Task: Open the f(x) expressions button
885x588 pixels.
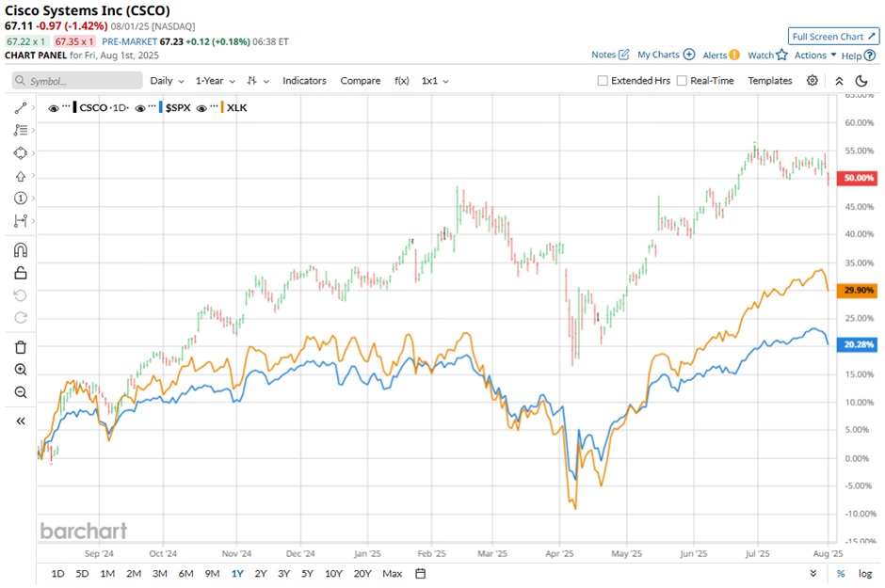Action: [401, 81]
